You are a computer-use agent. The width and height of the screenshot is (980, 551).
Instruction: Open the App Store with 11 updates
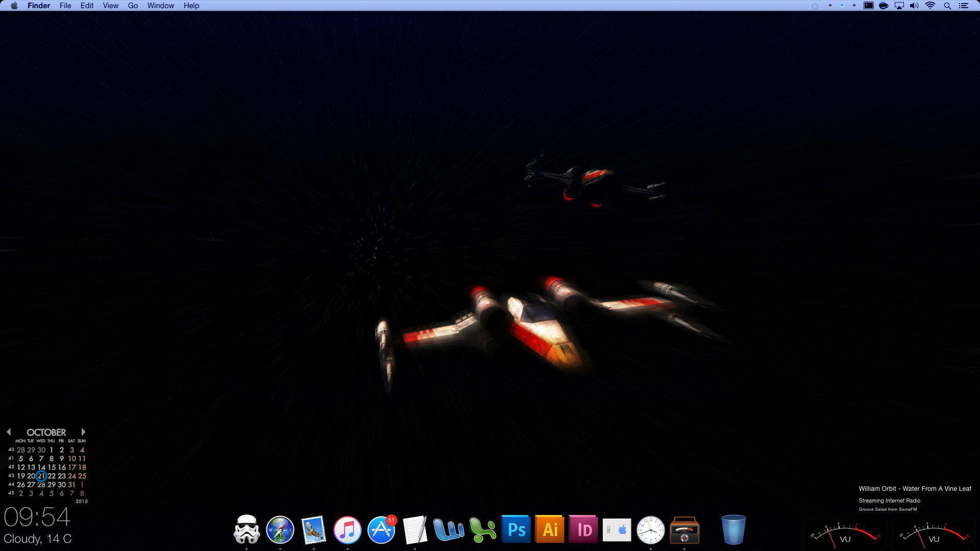(381, 530)
